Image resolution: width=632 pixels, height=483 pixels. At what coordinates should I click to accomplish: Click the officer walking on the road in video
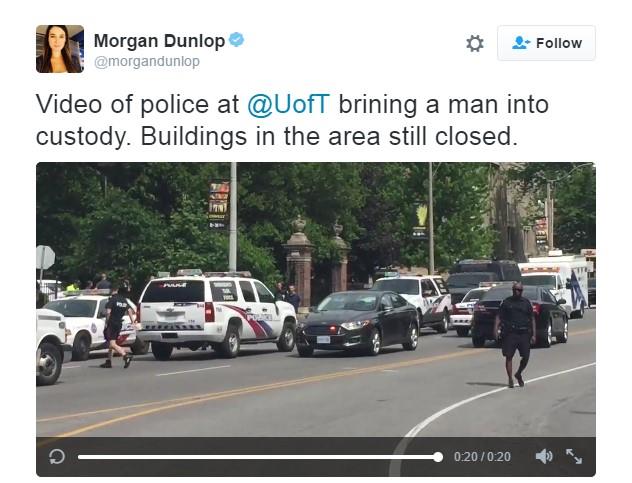coord(515,334)
